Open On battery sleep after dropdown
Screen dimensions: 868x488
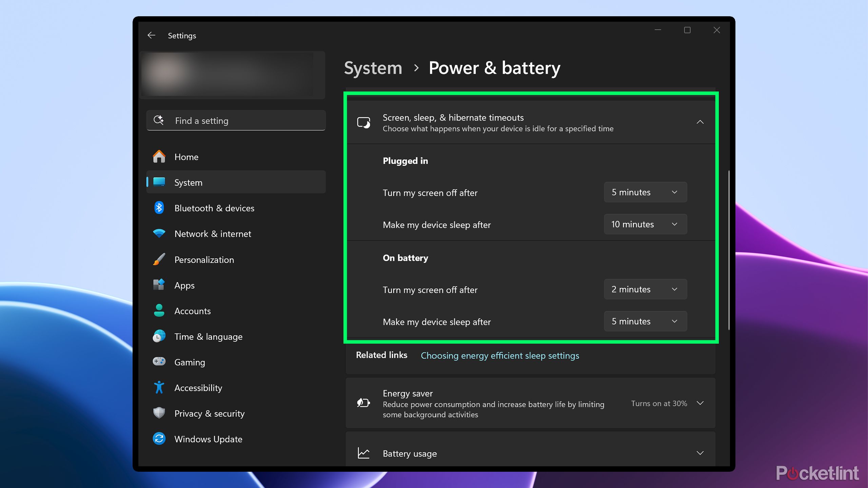[x=645, y=321]
